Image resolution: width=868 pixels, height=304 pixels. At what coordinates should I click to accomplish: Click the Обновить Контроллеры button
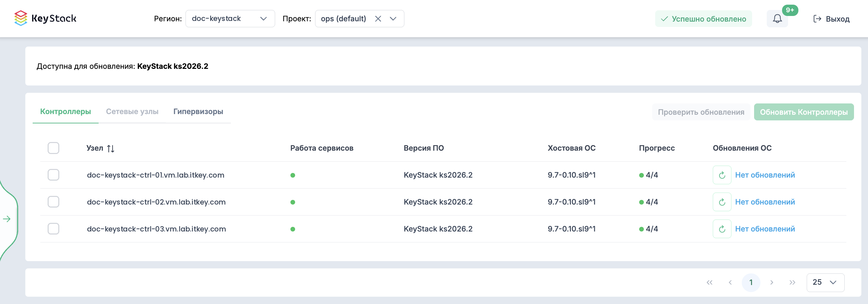[x=804, y=112]
